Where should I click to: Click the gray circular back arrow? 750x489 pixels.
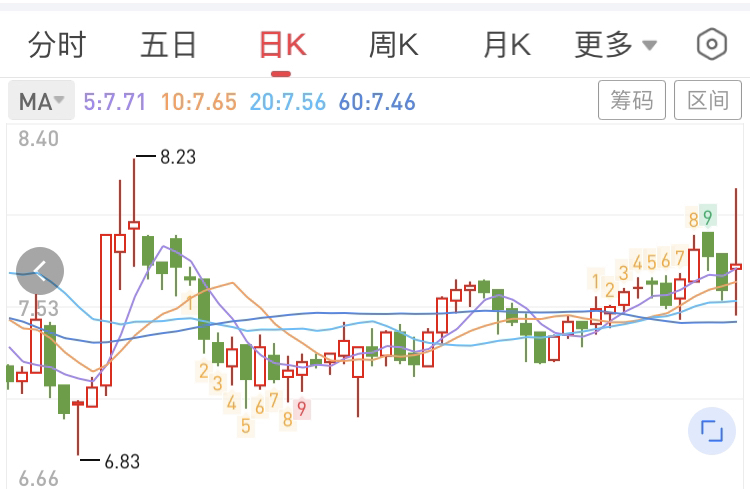[40, 270]
